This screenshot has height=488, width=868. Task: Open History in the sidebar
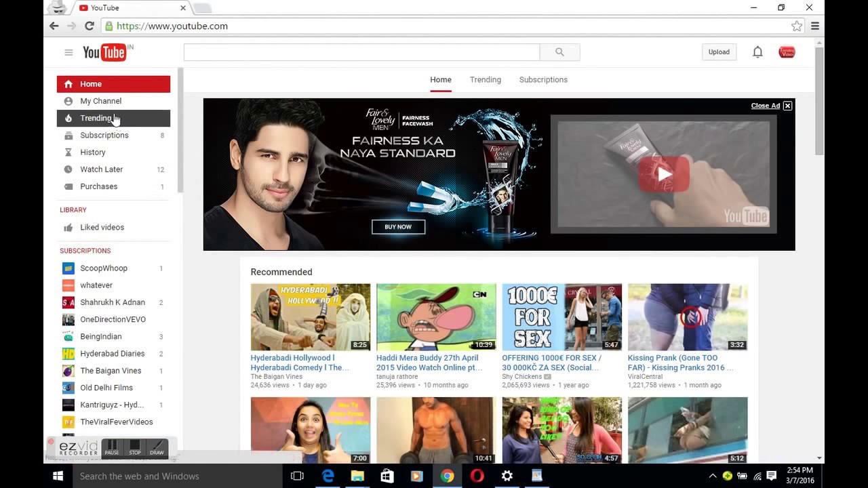[x=113, y=152]
